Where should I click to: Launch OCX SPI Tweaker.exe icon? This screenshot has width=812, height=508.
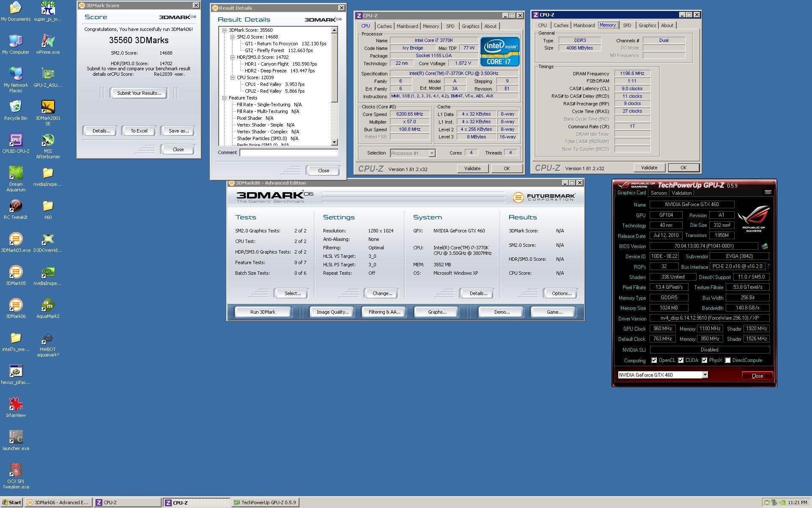point(16,476)
